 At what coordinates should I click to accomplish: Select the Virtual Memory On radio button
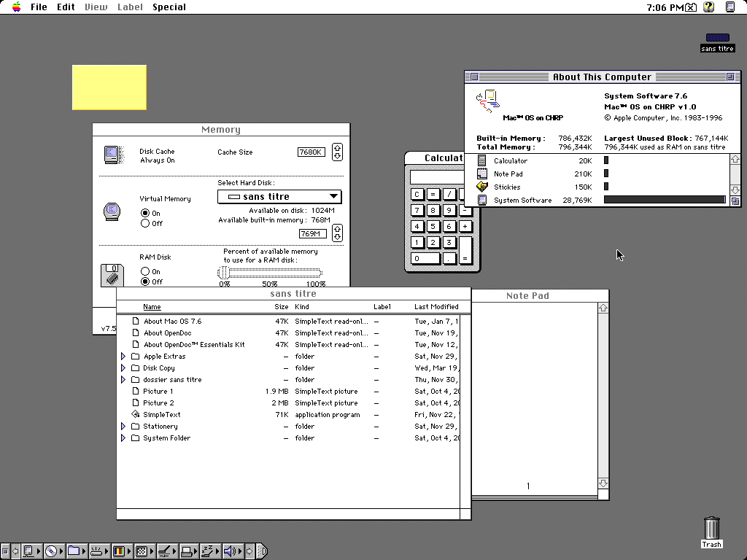coord(145,214)
